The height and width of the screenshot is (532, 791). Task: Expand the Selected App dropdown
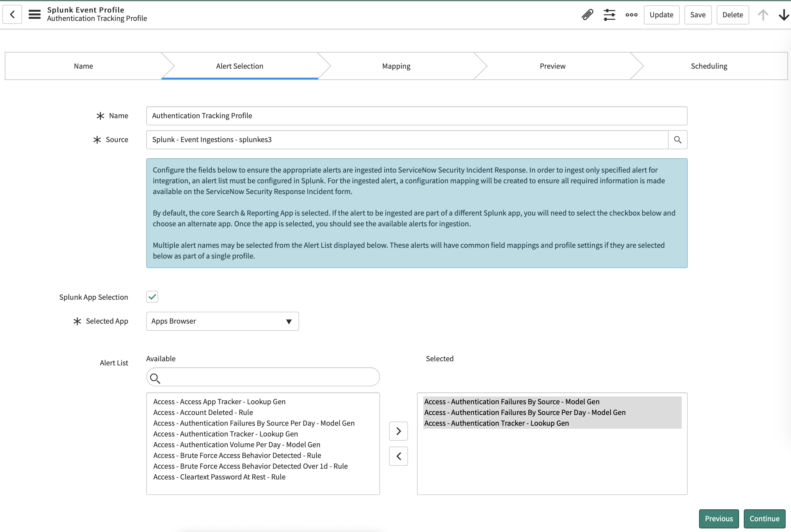222,321
